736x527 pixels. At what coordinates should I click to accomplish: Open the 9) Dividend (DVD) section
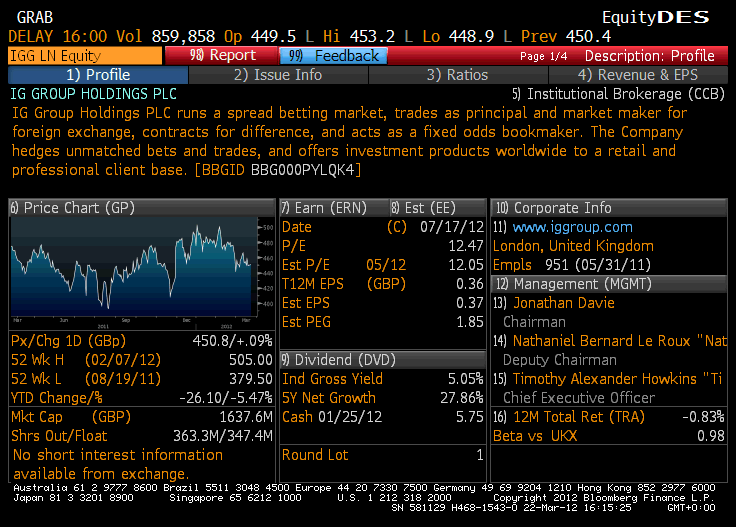click(383, 360)
